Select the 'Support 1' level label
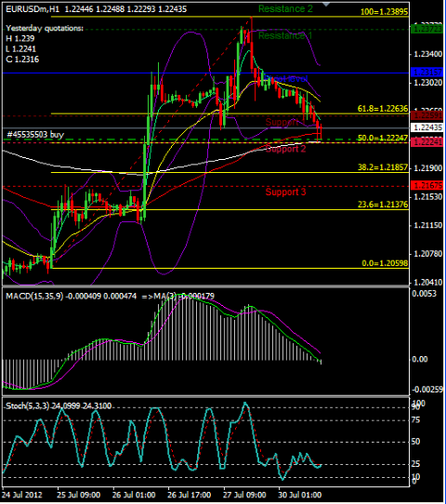This screenshot has width=446, height=504. click(x=285, y=122)
